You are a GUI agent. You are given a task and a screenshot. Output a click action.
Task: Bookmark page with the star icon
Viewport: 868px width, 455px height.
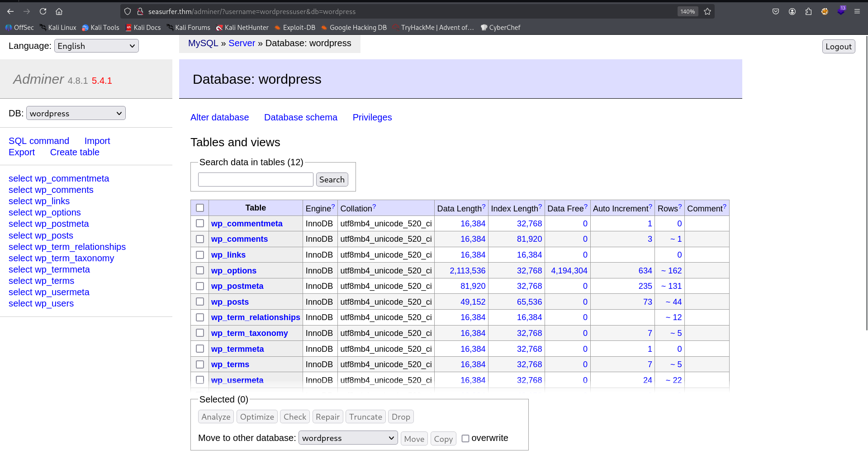point(707,11)
